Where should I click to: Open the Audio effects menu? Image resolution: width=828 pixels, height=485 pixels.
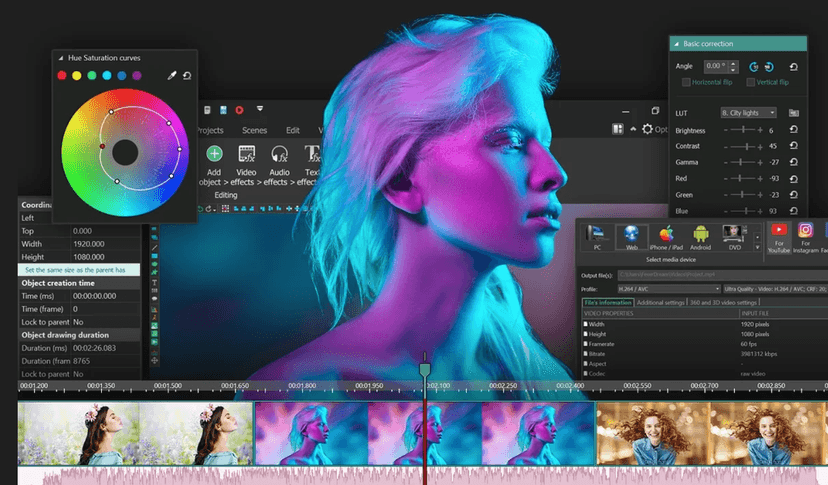pos(279,166)
